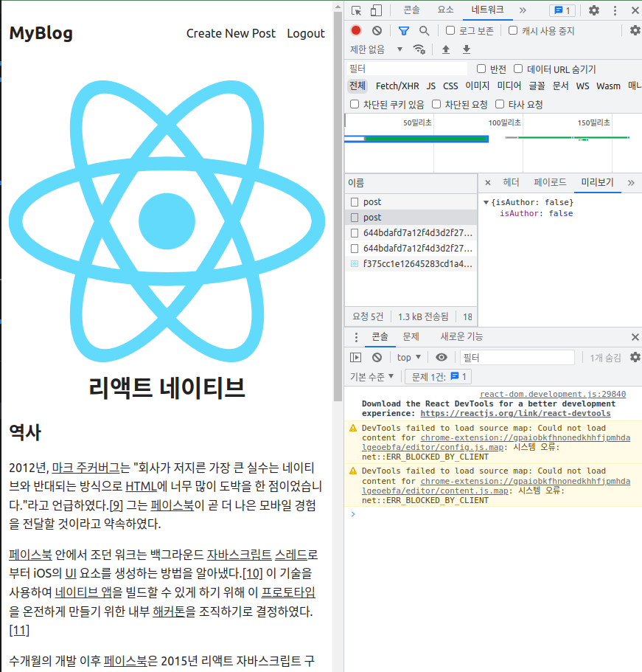Image resolution: width=642 pixels, height=672 pixels.
Task: Open the 제한 없음 throttling dropdown
Action: coord(377,49)
